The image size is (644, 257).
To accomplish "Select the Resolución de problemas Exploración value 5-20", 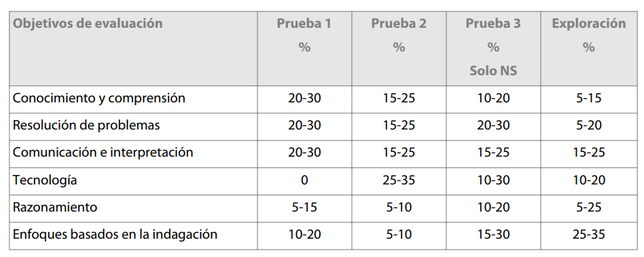I will point(589,125).
